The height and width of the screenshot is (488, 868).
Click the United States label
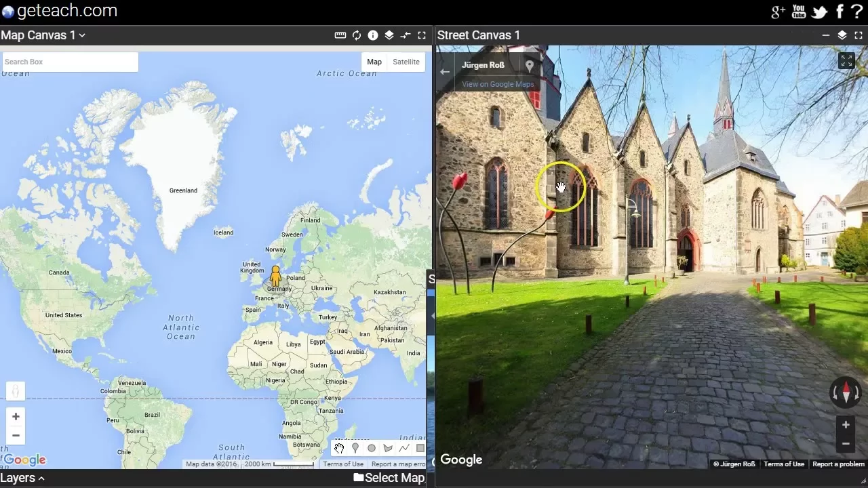(64, 315)
